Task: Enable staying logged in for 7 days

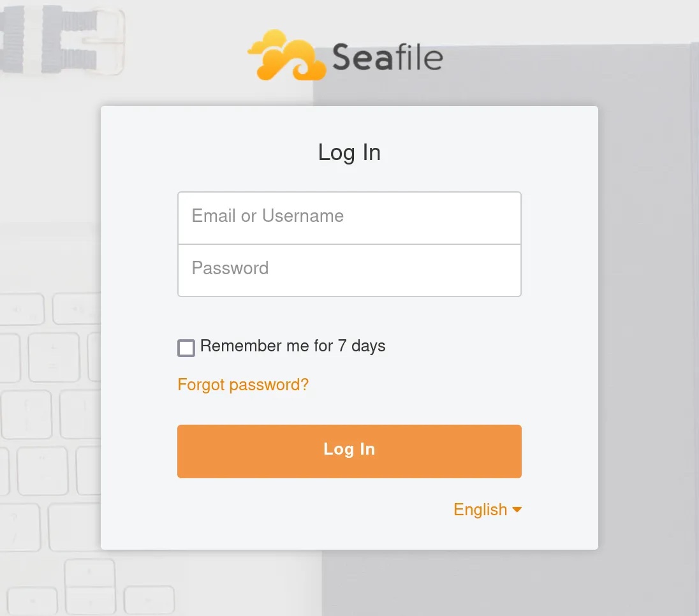Action: pyautogui.click(x=186, y=348)
